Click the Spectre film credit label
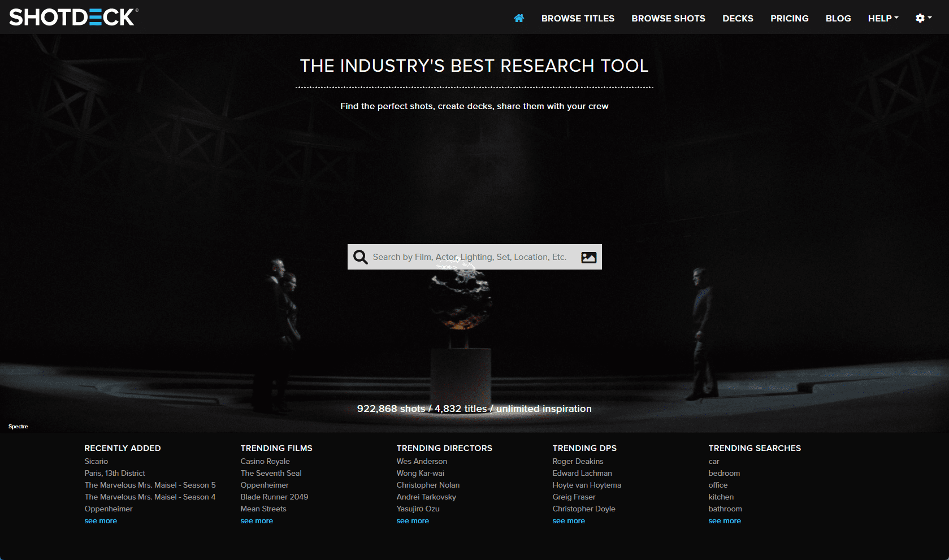Screen dimensions: 949x560 (x=18, y=427)
